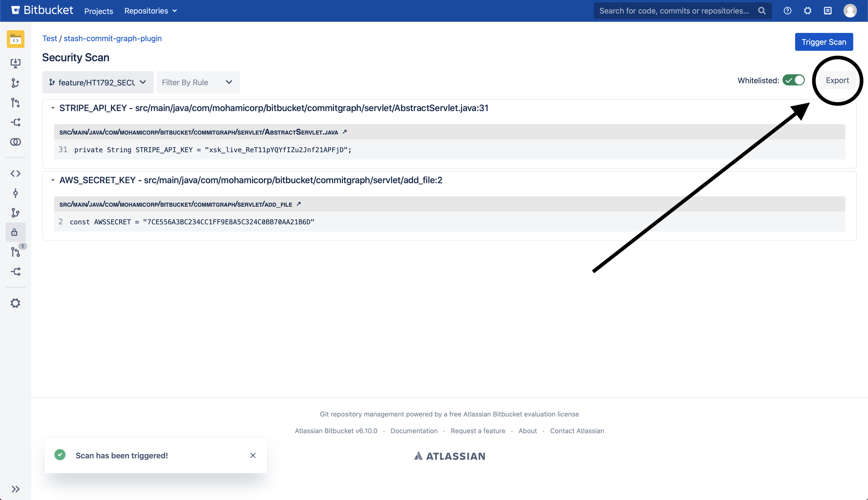
Task: Open the Repositories menu
Action: click(x=150, y=11)
